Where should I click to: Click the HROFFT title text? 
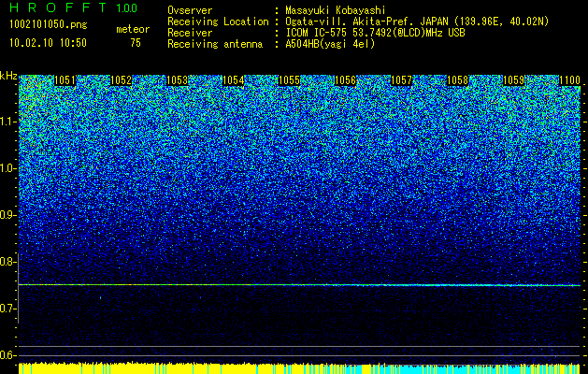[58, 7]
